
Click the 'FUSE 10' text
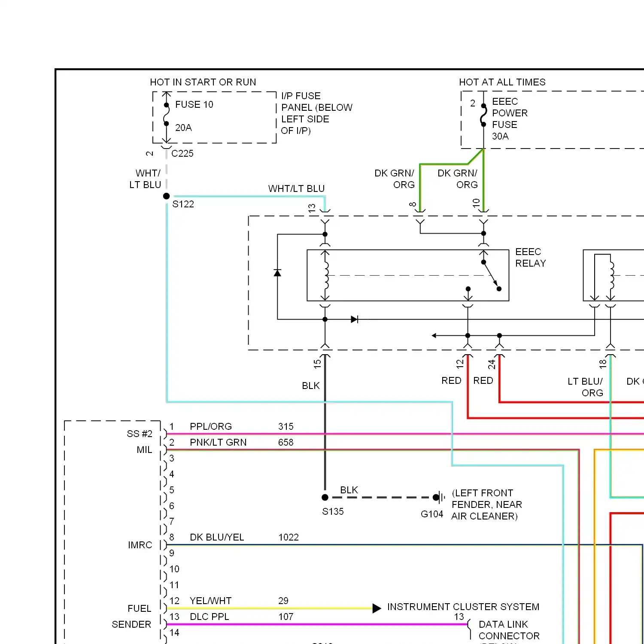(194, 104)
